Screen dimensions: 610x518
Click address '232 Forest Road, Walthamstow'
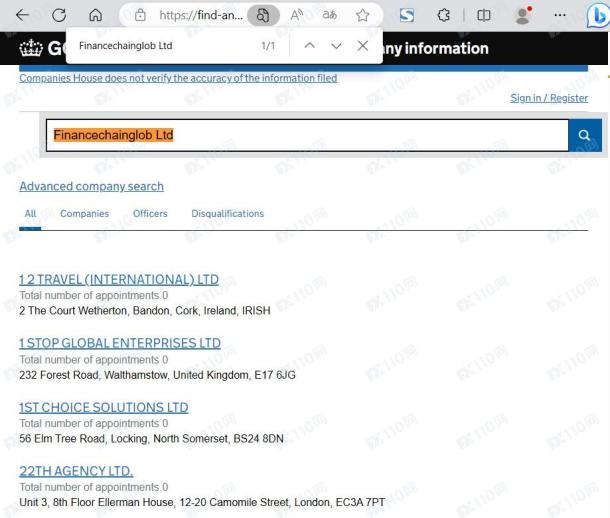click(x=157, y=375)
